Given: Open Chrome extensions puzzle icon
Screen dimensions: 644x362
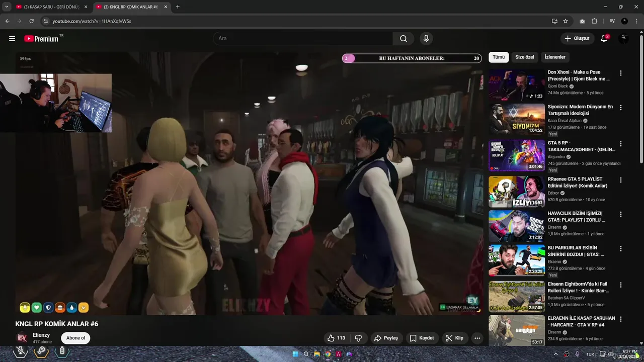Looking at the screenshot, I should tap(595, 21).
